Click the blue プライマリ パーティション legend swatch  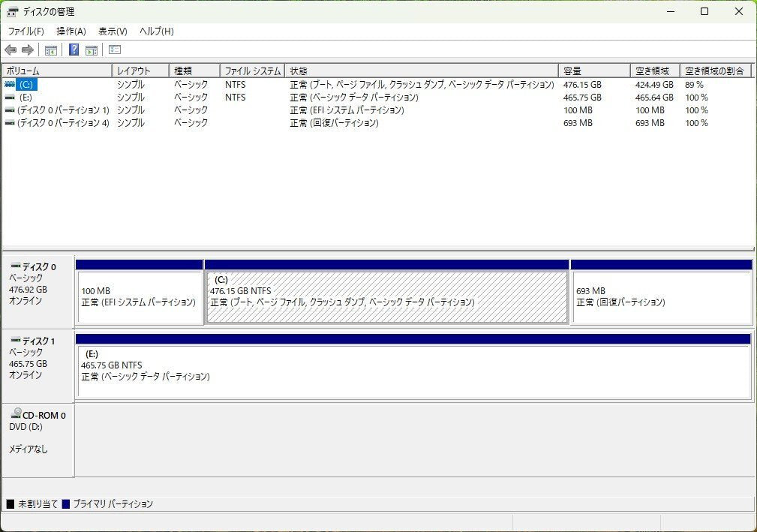pos(66,504)
